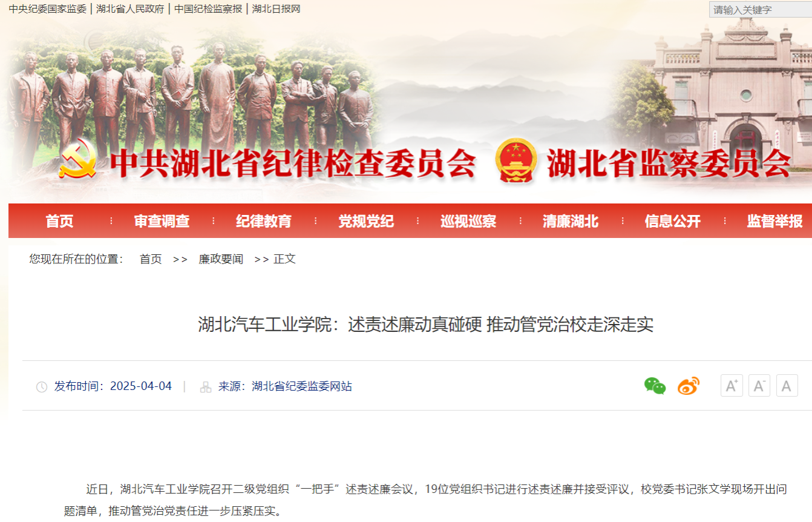Image resolution: width=812 pixels, height=522 pixels.
Task: Open 湖北省人民政府 top link
Action: click(130, 9)
